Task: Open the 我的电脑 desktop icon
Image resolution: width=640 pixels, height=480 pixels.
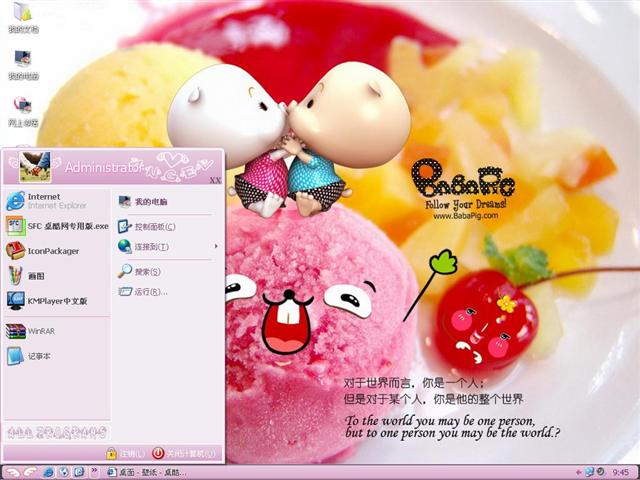Action: click(23, 64)
